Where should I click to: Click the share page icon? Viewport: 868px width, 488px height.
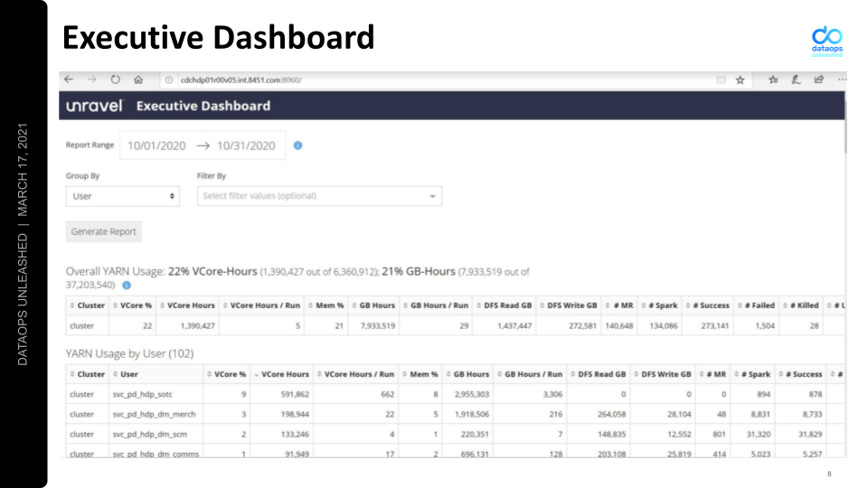point(819,80)
